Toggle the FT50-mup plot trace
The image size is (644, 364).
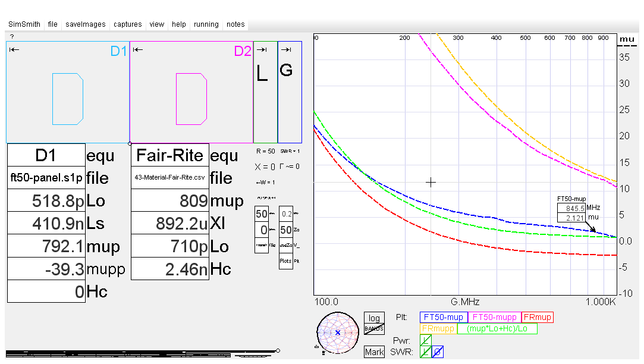(444, 317)
